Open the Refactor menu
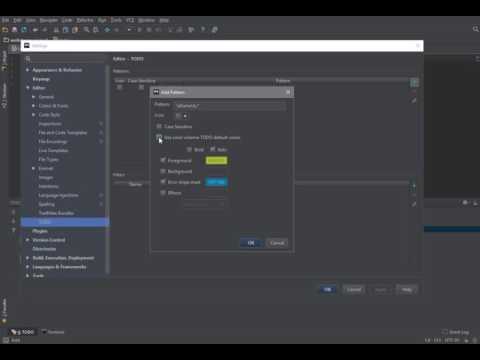The height and width of the screenshot is (360, 480). tap(85, 20)
